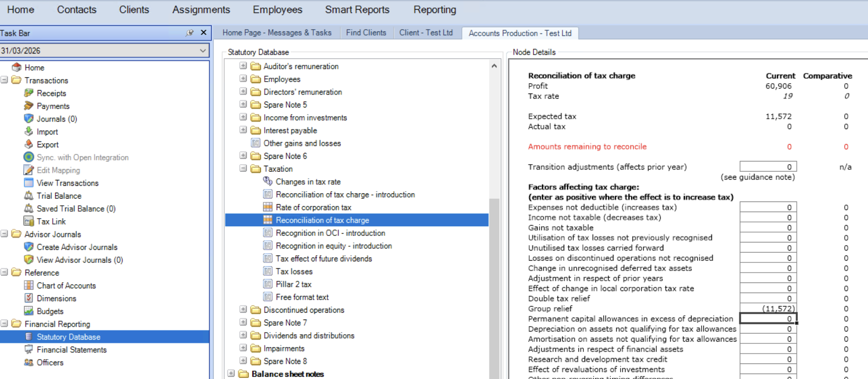Open the 31/03/2026 period dropdown

click(203, 51)
